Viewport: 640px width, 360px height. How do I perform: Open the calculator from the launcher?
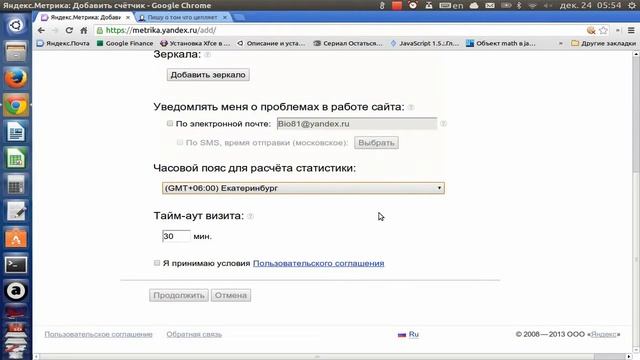(16, 185)
